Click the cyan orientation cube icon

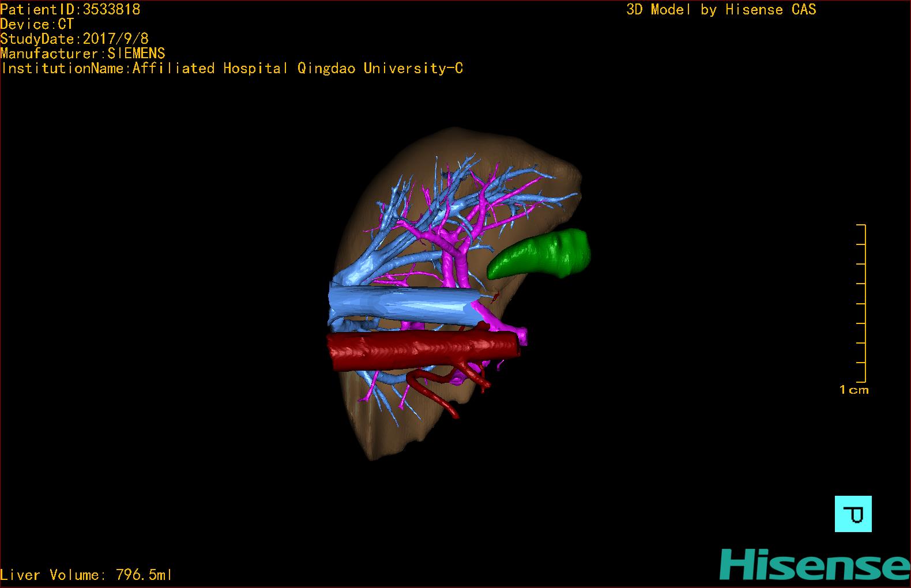click(x=853, y=514)
